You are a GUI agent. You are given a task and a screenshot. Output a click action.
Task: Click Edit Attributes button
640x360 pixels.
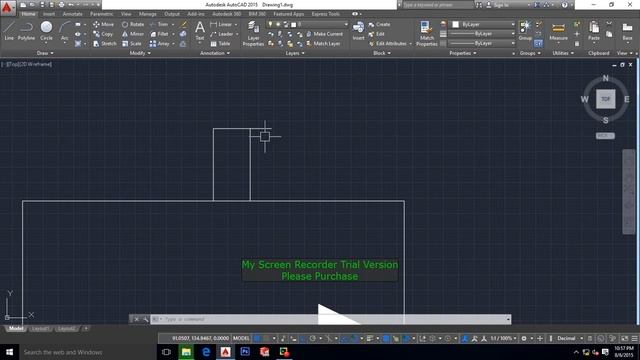coord(388,44)
